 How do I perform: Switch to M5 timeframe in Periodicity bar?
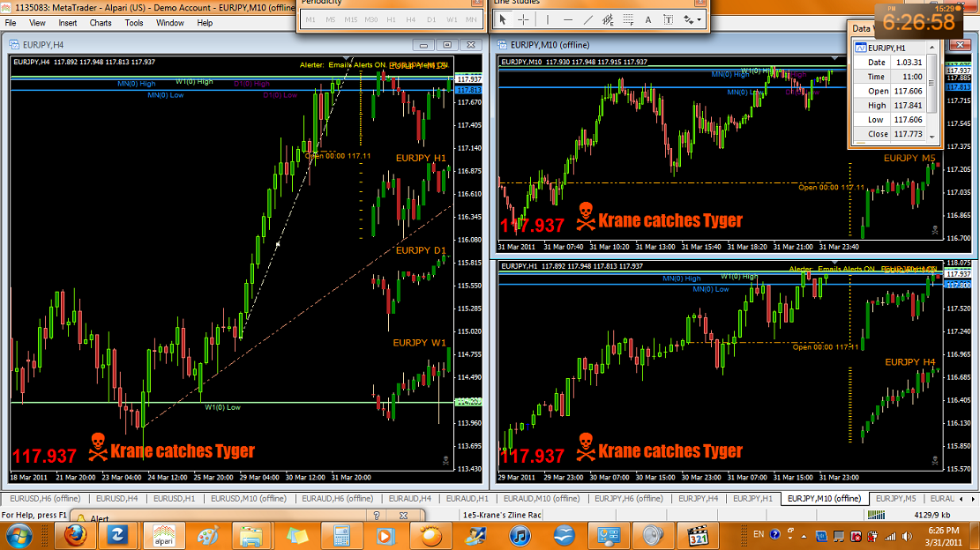pyautogui.click(x=331, y=20)
